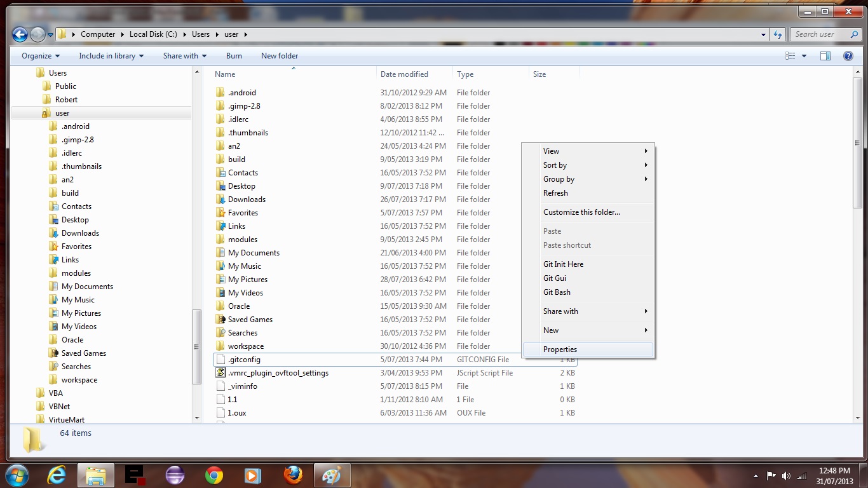Open Google Chrome from the taskbar

point(214,475)
